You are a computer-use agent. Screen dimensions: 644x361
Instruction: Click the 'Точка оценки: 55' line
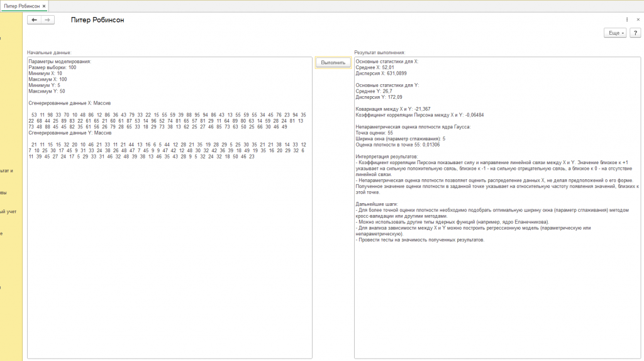click(x=374, y=133)
